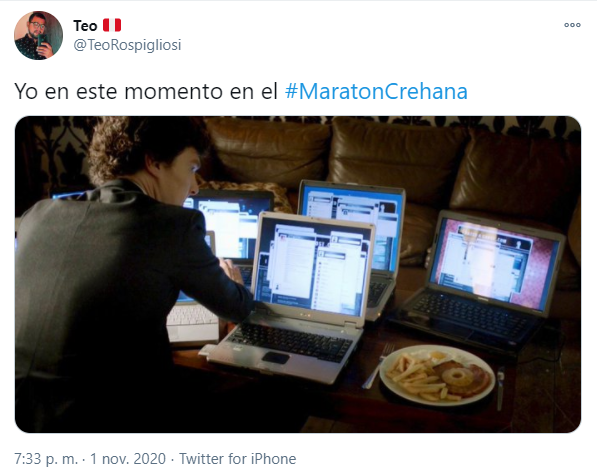
Task: Click the 1 nov. 2020 date
Action: coord(128,459)
